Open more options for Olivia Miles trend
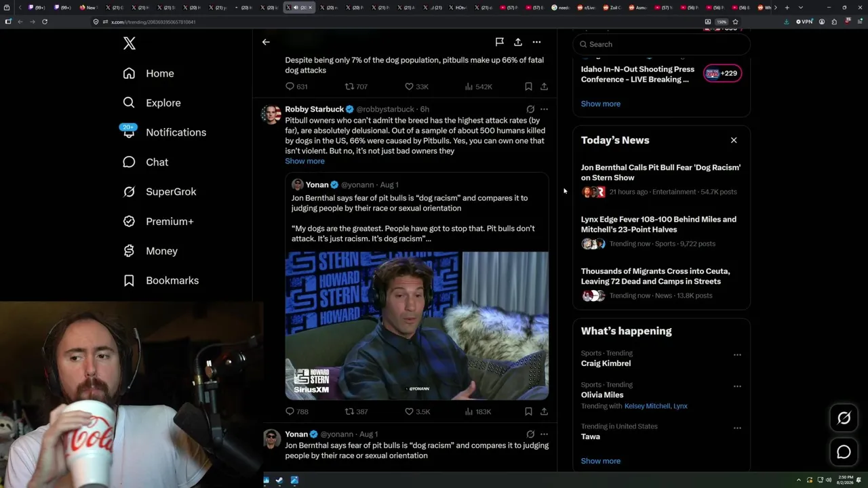This screenshot has width=868, height=488. click(x=737, y=386)
